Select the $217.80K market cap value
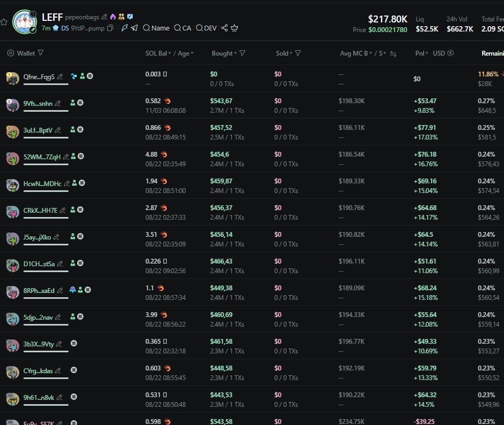 [x=388, y=19]
